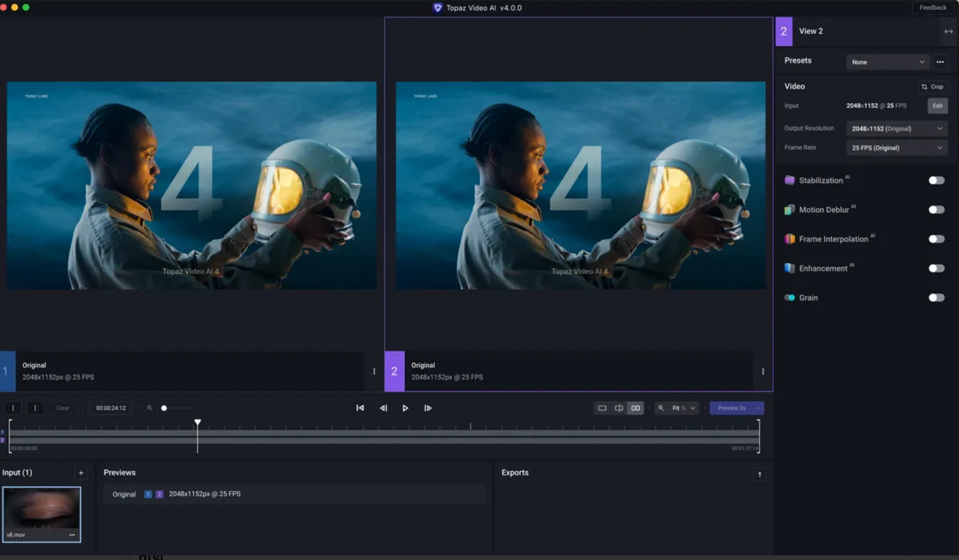Open options menu on View 1 Original clip

(x=375, y=371)
